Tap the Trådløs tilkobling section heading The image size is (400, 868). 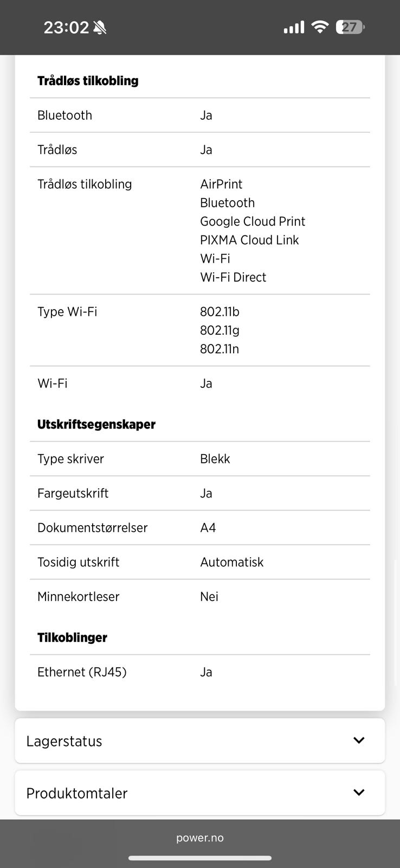[x=88, y=81]
